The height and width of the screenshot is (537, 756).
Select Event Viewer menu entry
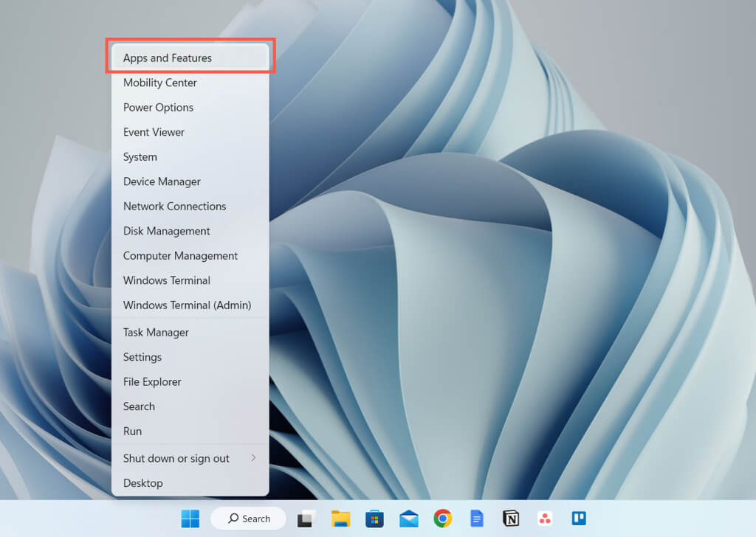[154, 132]
